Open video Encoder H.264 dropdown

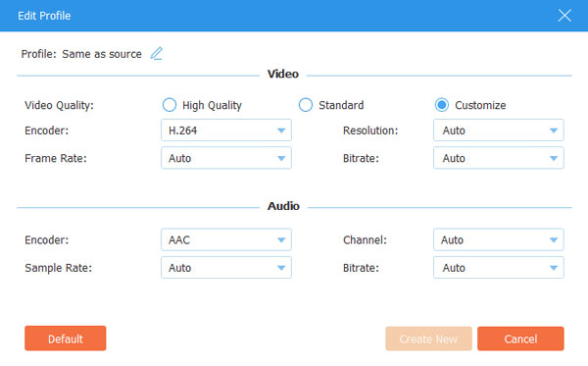[226, 131]
